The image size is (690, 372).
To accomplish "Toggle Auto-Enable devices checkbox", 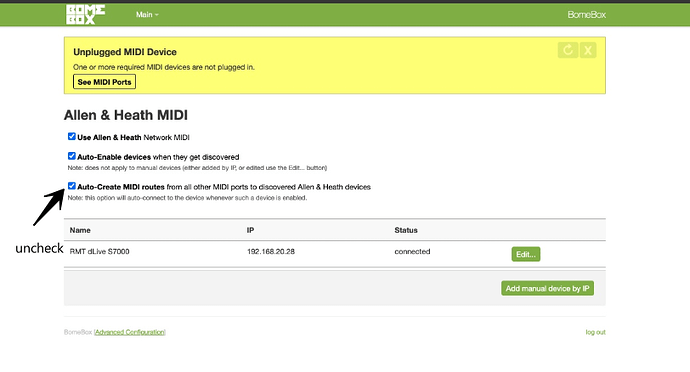I will point(72,156).
